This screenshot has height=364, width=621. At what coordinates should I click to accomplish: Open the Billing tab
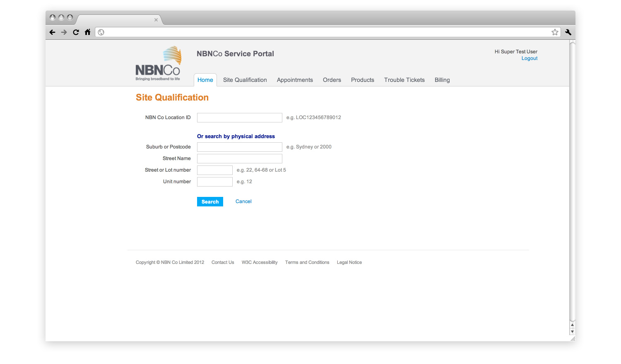point(442,80)
